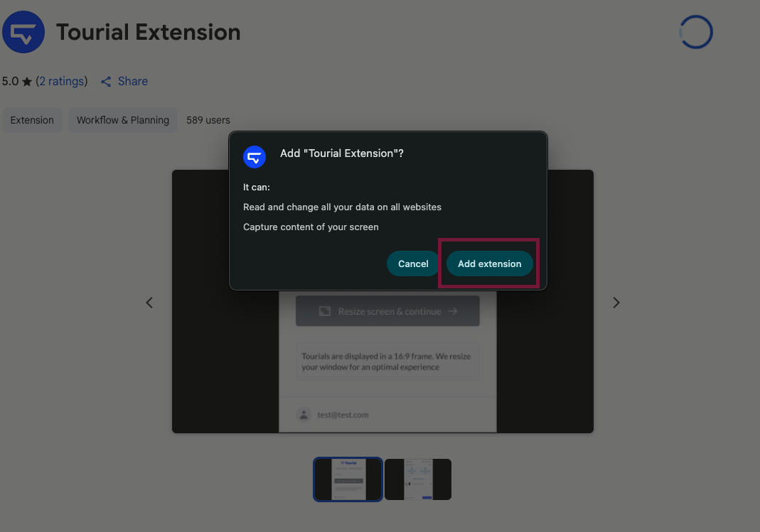
Task: Select the Extension category chip
Action: click(32, 120)
